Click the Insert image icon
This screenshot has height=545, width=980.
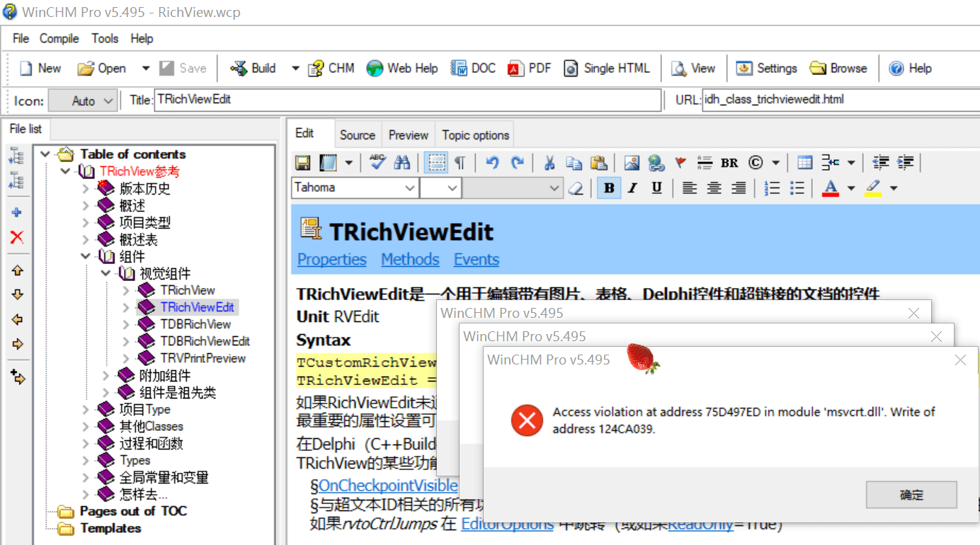click(x=632, y=163)
